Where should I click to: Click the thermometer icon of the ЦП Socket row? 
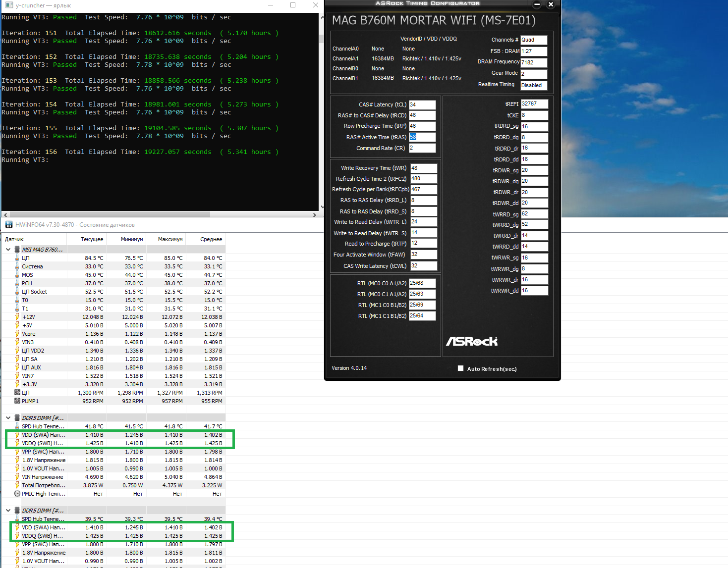(17, 292)
